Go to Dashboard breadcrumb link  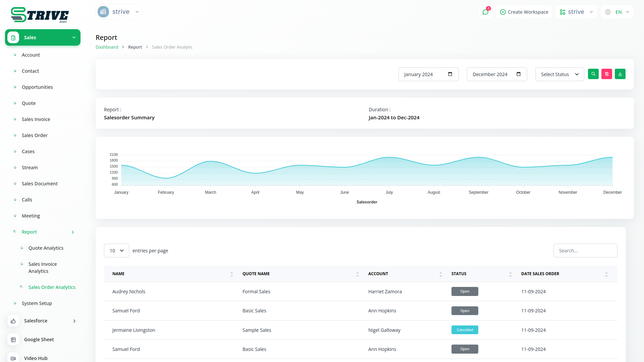coord(107,47)
